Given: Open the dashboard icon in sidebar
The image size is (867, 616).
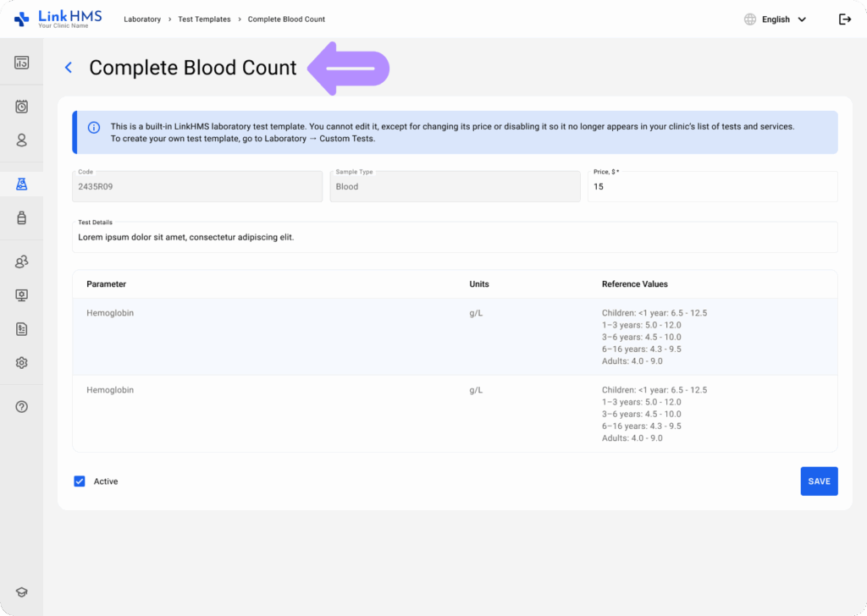Looking at the screenshot, I should click(21, 63).
